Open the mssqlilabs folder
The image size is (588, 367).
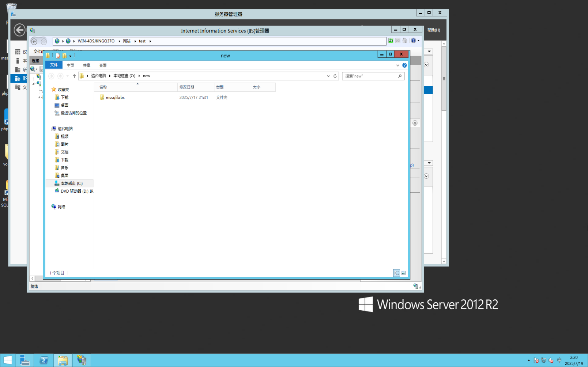[x=115, y=97]
